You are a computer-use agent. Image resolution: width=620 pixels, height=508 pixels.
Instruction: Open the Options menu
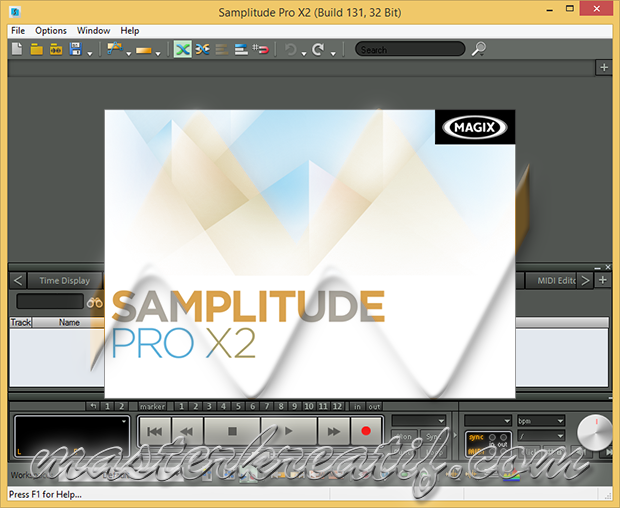coord(51,31)
